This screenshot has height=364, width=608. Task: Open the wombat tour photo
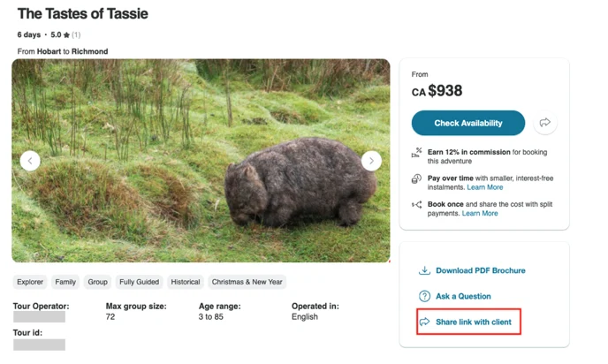(201, 161)
